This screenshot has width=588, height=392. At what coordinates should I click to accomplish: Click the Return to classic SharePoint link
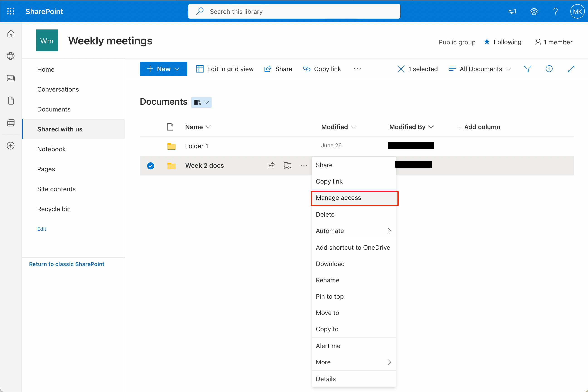pyautogui.click(x=66, y=264)
